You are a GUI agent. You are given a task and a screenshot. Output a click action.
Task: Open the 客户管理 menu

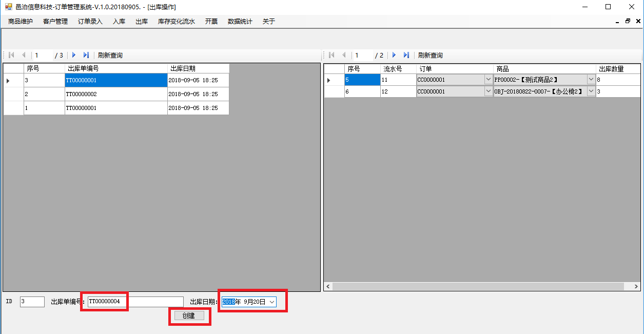pos(55,21)
